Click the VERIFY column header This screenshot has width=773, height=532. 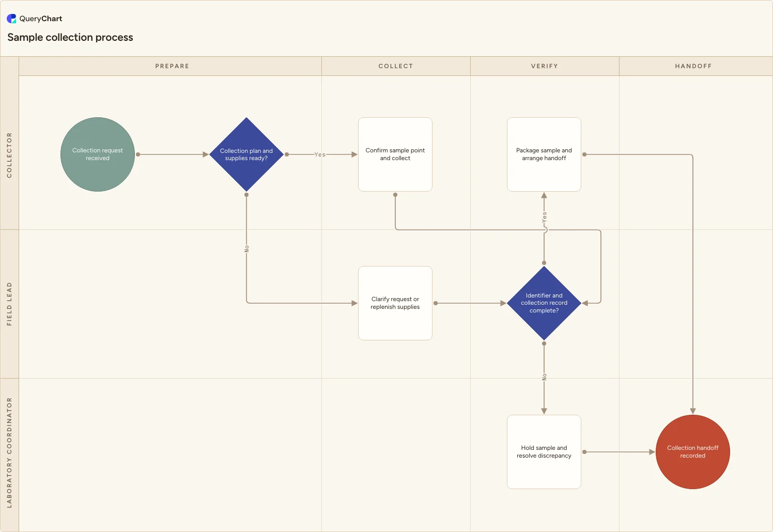pyautogui.click(x=545, y=66)
